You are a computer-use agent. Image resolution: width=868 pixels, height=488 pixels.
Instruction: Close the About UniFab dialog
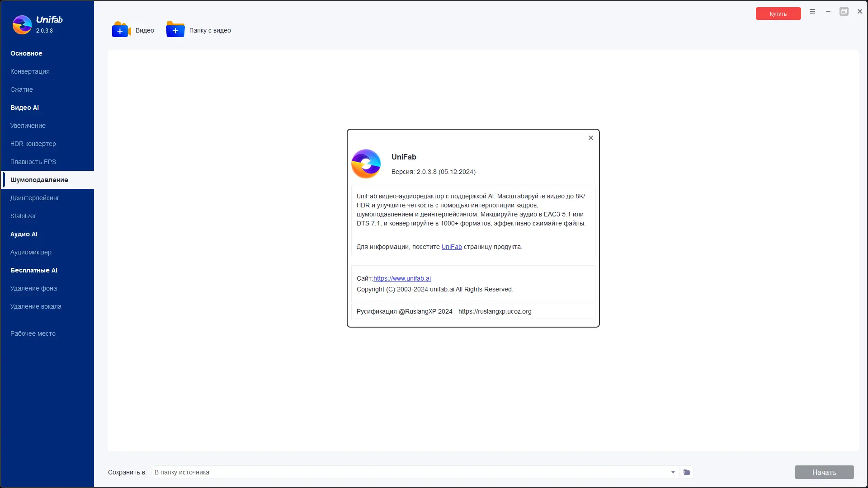(590, 138)
